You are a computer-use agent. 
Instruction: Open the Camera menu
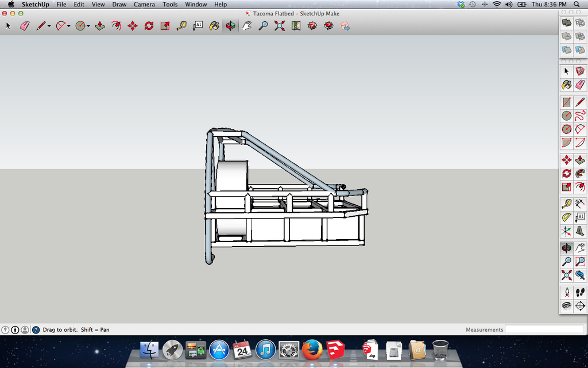click(x=144, y=5)
